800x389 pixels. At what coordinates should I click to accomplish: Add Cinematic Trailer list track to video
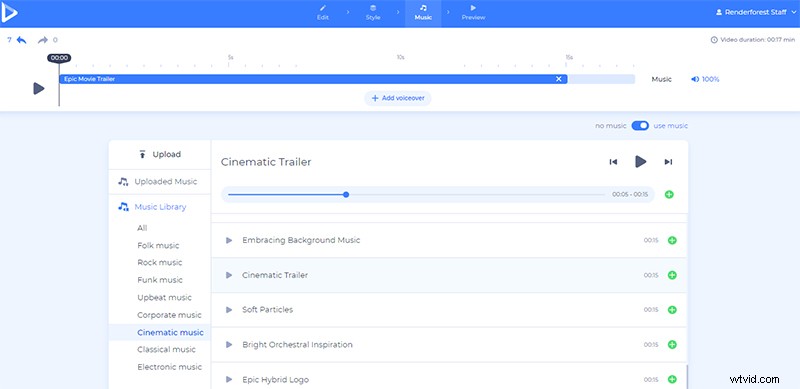point(672,275)
